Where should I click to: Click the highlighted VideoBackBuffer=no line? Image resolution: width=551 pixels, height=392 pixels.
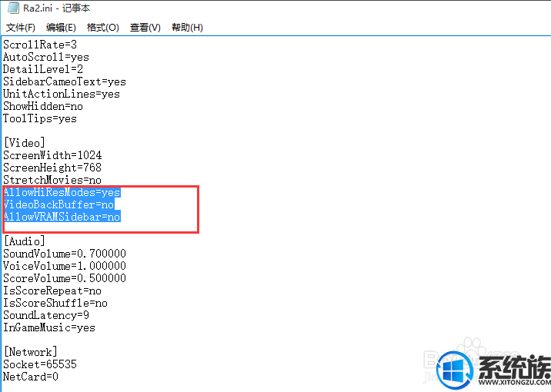click(58, 204)
